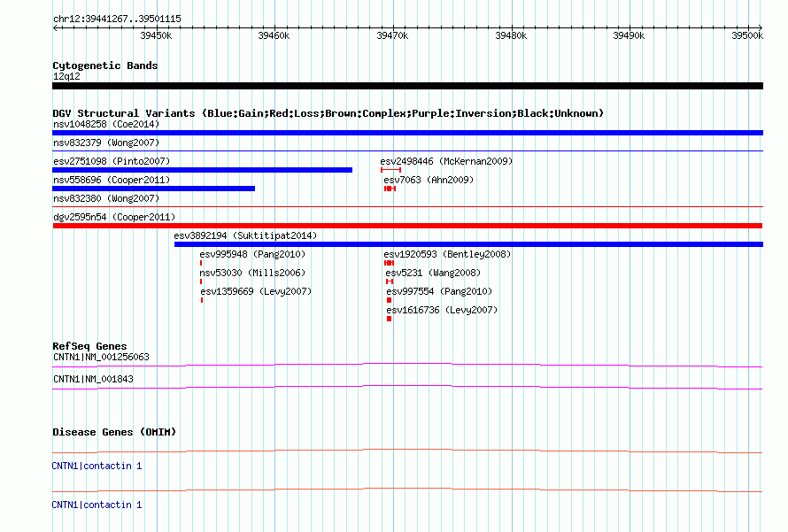Open the second CNTN1|contactin 1 OMIM link
Screen dimensions: 788x532
point(97,505)
